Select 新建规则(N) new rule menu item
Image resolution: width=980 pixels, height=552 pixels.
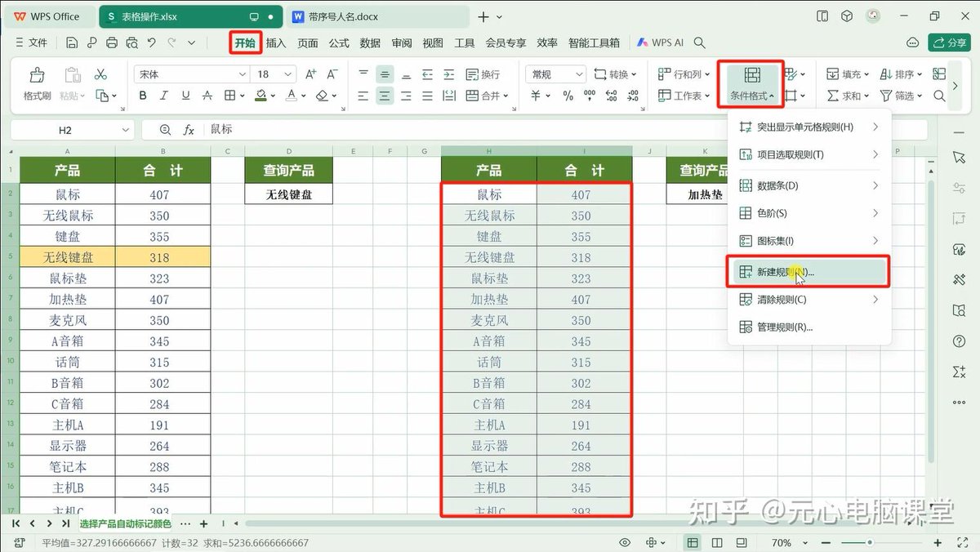[808, 272]
